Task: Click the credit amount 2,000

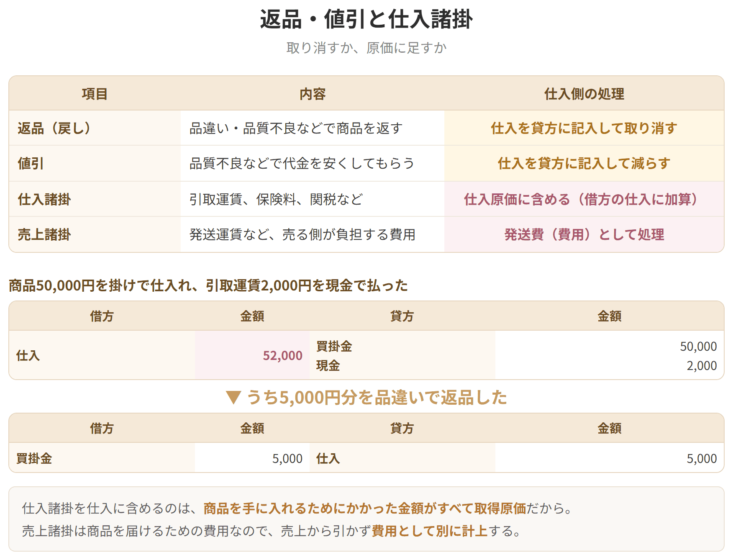Action: pos(702,365)
